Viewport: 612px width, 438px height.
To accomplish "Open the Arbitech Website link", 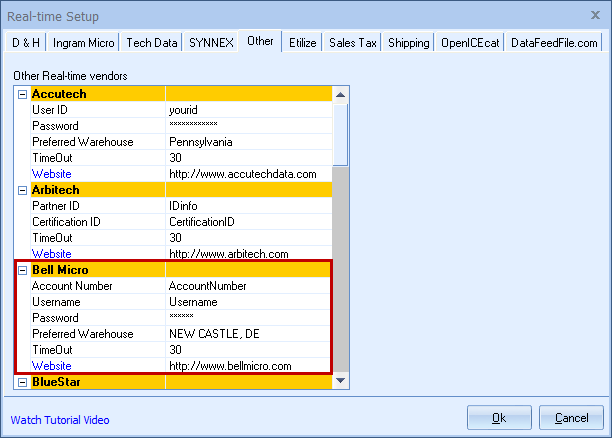I will pyautogui.click(x=52, y=254).
